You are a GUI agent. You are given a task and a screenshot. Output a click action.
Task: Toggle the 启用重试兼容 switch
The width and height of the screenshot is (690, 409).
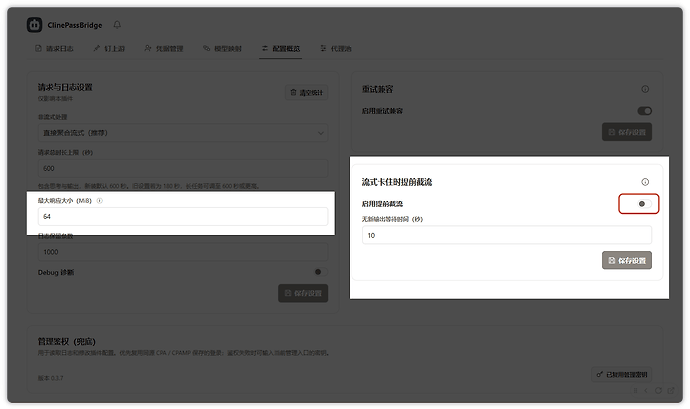coord(645,111)
